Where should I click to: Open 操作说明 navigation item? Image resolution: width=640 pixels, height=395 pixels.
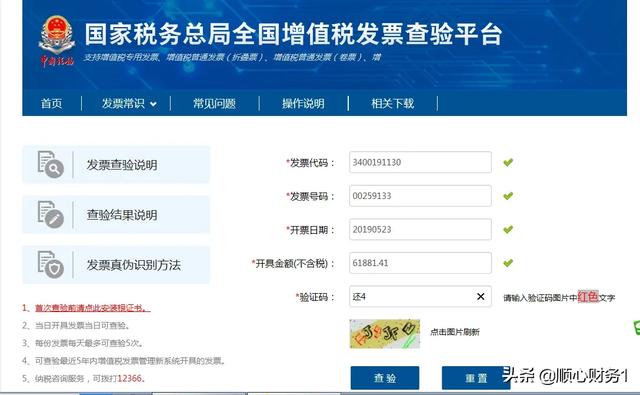click(303, 104)
